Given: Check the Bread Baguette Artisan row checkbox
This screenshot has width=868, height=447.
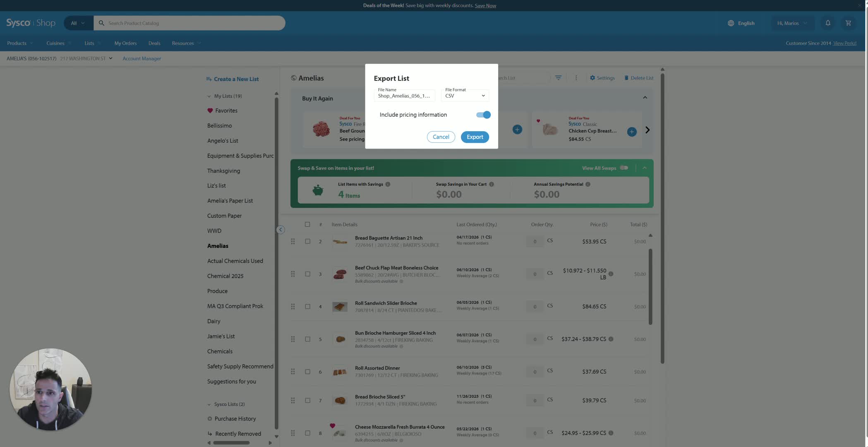Looking at the screenshot, I should 307,241.
